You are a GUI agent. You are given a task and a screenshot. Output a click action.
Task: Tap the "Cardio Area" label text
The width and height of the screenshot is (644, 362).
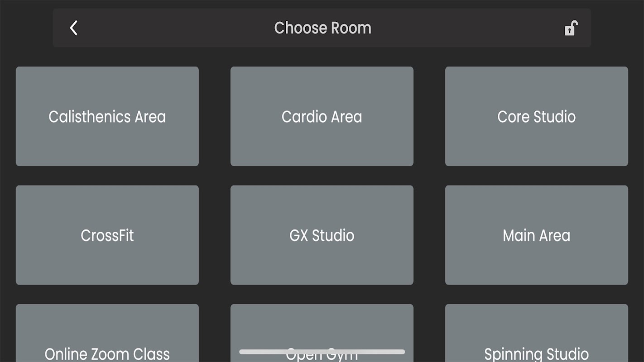322,117
